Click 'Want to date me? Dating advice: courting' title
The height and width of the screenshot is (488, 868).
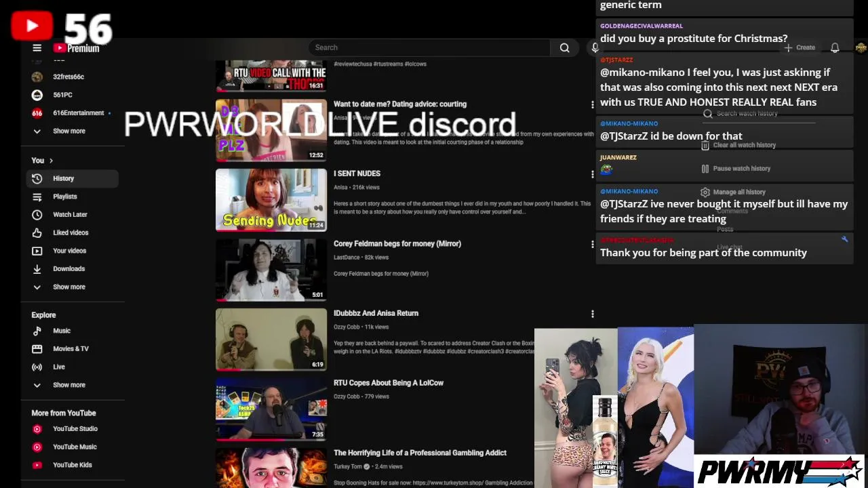[x=400, y=104]
